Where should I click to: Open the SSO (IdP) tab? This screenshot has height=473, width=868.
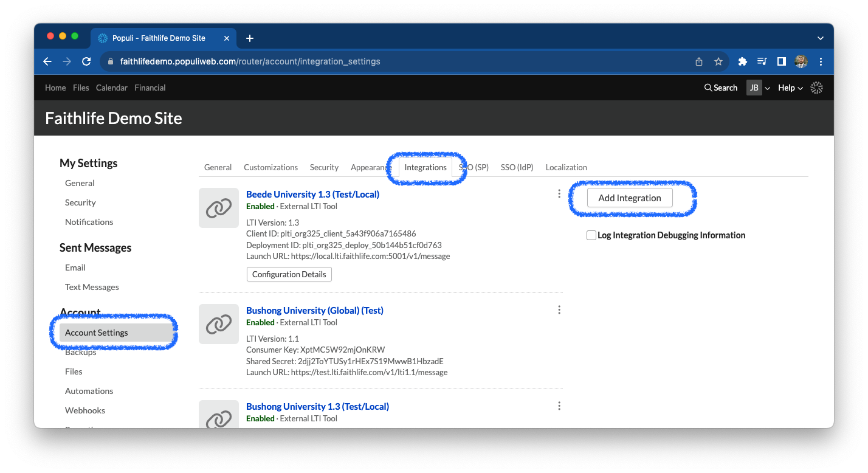point(517,167)
